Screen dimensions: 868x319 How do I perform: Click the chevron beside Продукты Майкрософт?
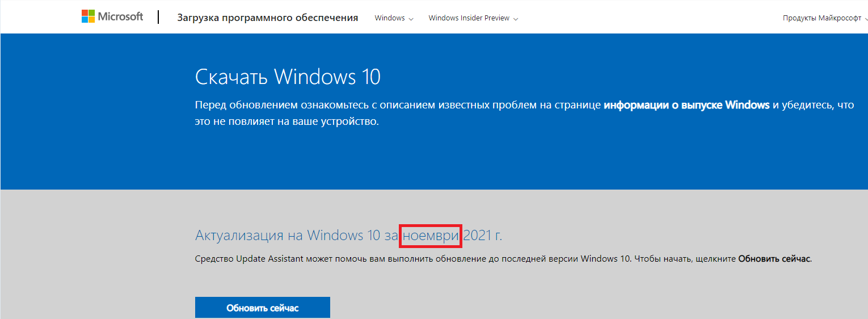(865, 19)
